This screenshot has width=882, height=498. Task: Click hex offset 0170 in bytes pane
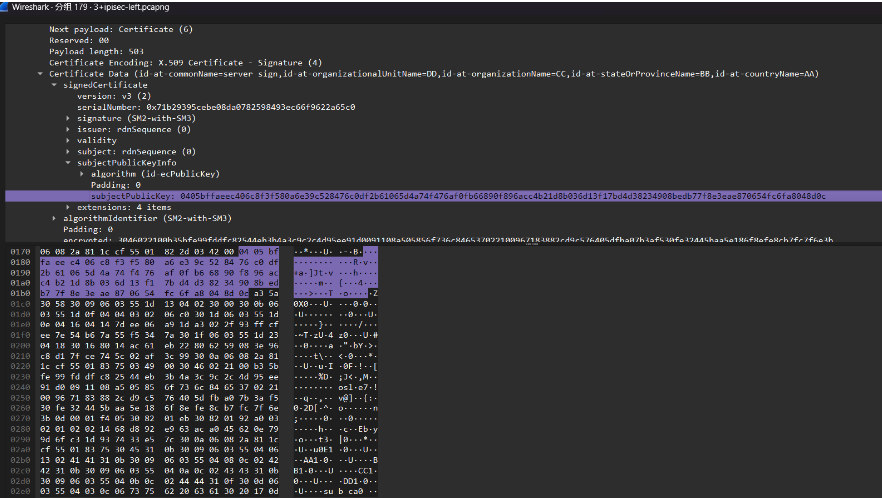click(x=21, y=252)
